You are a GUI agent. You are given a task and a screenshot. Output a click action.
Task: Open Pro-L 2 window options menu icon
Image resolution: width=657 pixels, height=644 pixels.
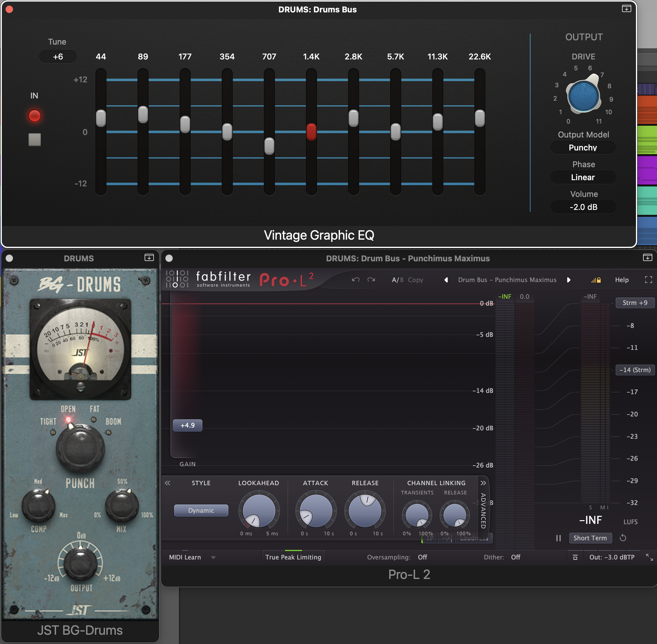click(x=647, y=258)
